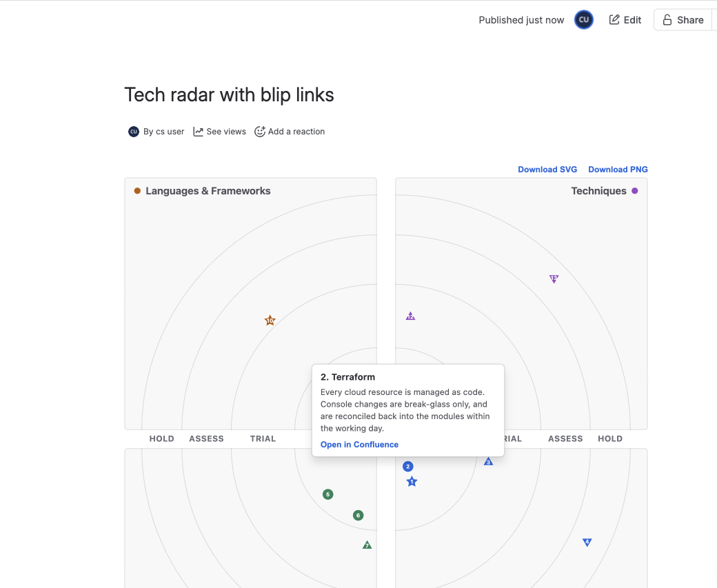The height and width of the screenshot is (588, 717).
Task: Click the Edit pencil icon
Action: pos(614,20)
